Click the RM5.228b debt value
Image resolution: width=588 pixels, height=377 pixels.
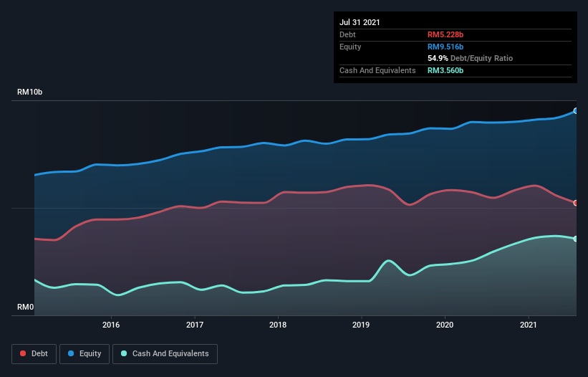[x=445, y=34]
